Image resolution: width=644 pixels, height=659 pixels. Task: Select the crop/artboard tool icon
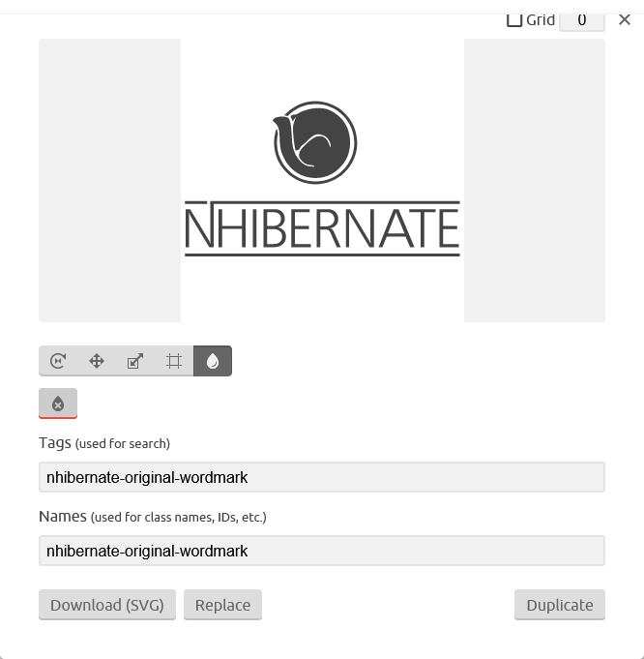click(174, 361)
